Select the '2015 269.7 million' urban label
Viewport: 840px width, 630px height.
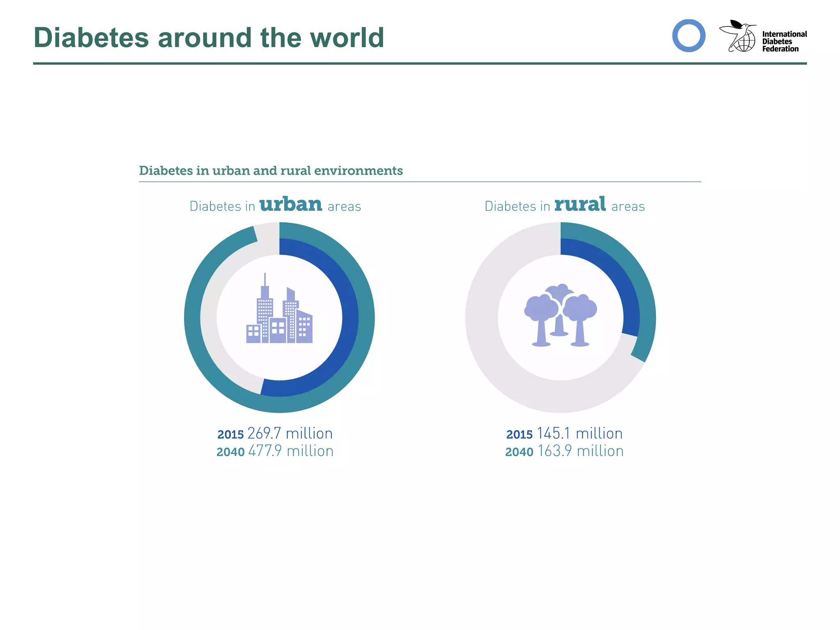click(x=275, y=434)
